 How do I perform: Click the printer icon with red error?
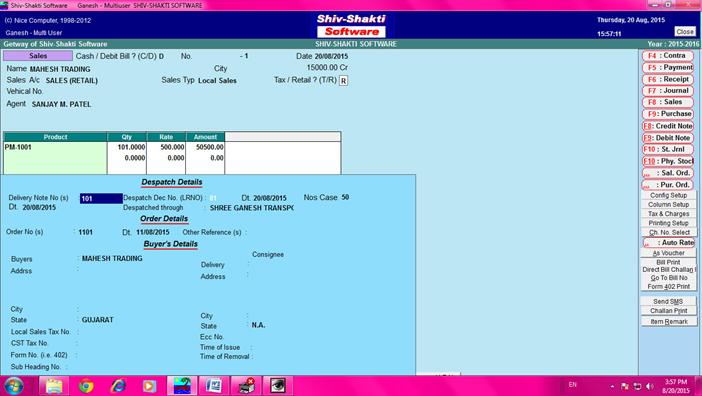(246, 386)
